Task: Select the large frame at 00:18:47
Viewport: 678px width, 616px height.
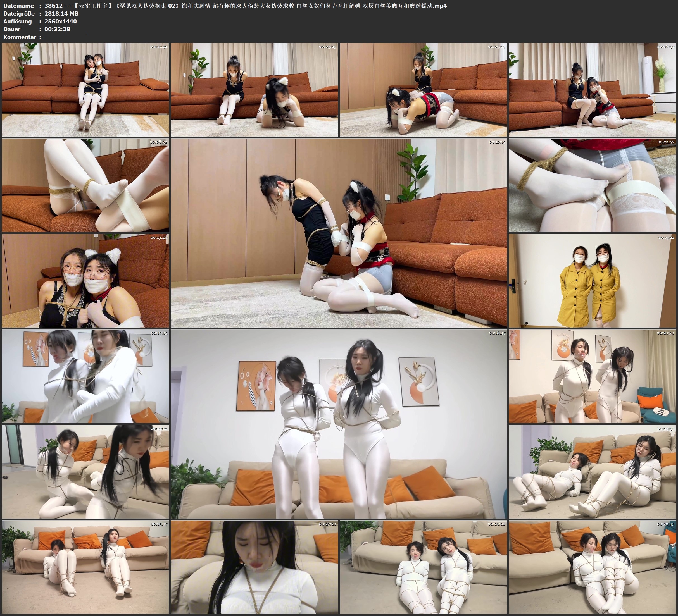Action: click(x=339, y=424)
